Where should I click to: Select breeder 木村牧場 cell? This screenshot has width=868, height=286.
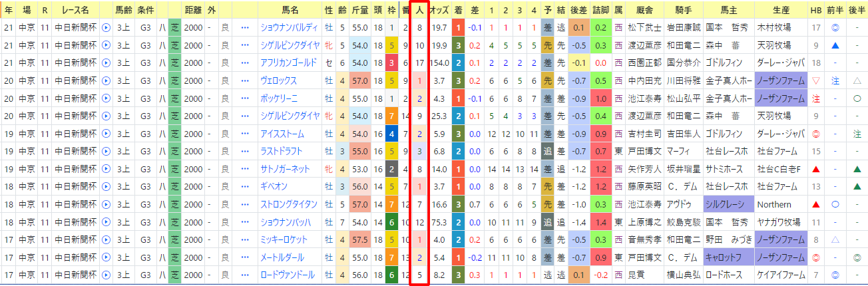coord(781,28)
